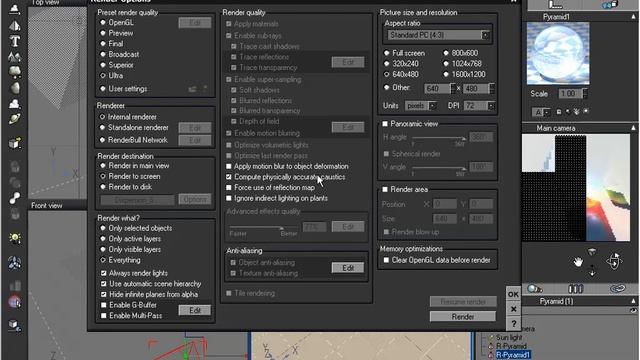The width and height of the screenshot is (640, 360).
Task: Switch to the magnifier objects tab
Action: click(x=534, y=289)
